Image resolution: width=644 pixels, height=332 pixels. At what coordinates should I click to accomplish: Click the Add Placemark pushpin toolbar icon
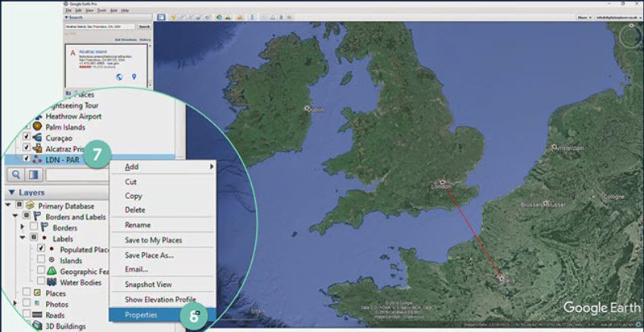(x=173, y=17)
